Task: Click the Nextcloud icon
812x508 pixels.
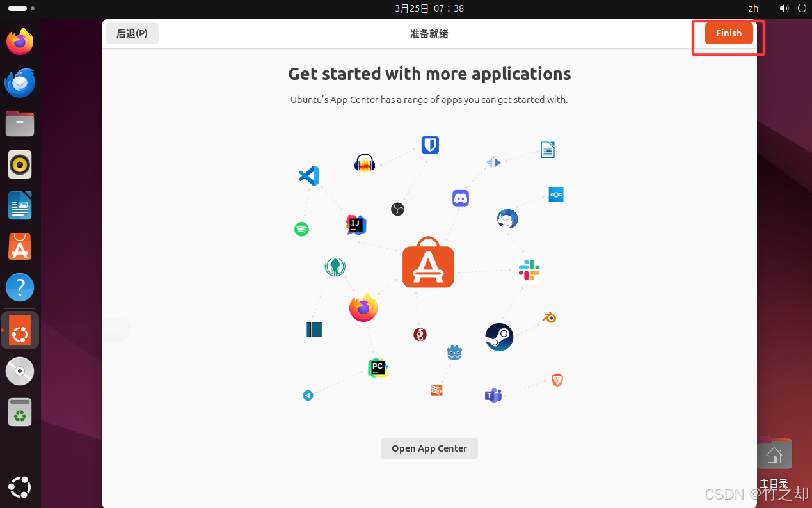Action: click(x=556, y=194)
